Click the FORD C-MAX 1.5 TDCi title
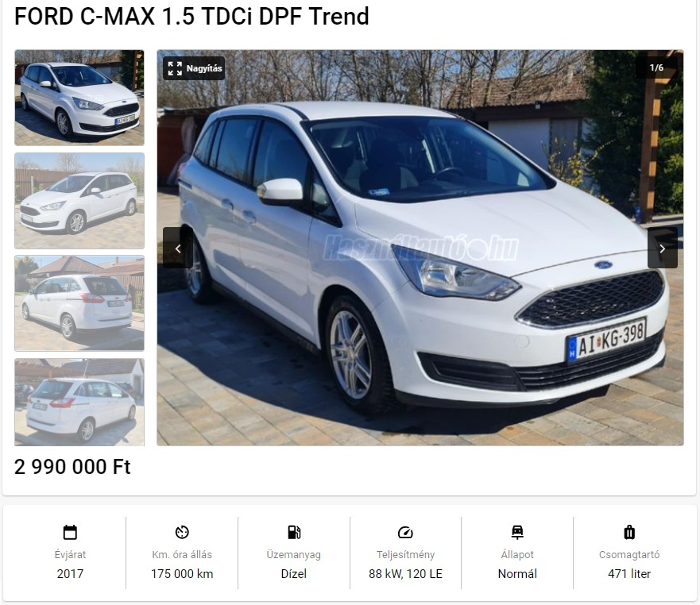The width and height of the screenshot is (700, 605). [191, 17]
